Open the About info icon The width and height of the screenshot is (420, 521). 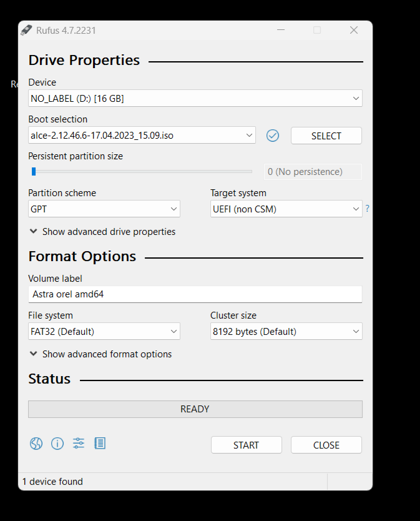click(x=57, y=444)
